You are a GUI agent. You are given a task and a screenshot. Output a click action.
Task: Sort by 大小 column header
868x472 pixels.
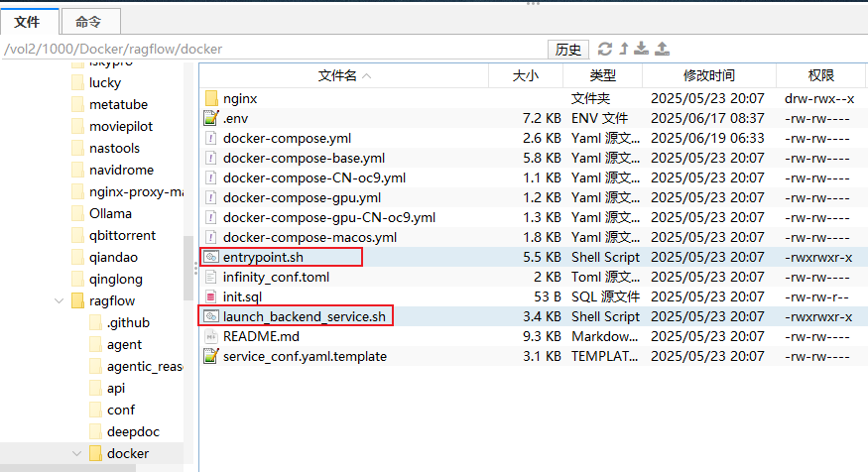coord(526,75)
